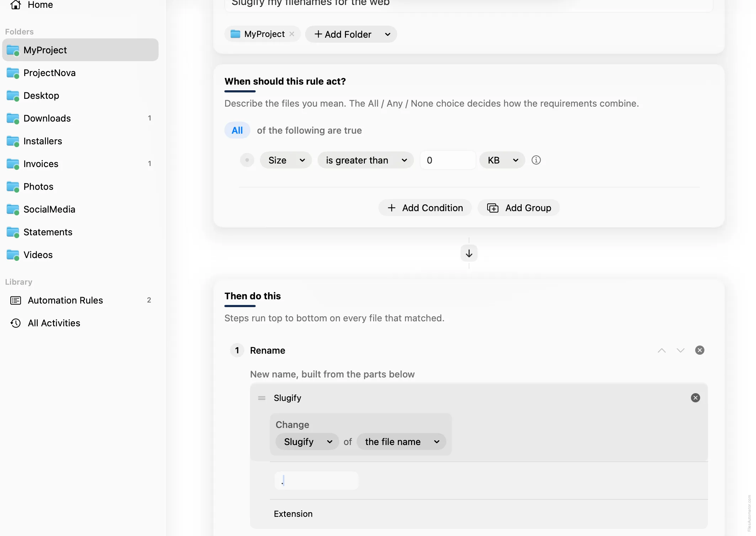Open the Videos folder

[x=80, y=254]
